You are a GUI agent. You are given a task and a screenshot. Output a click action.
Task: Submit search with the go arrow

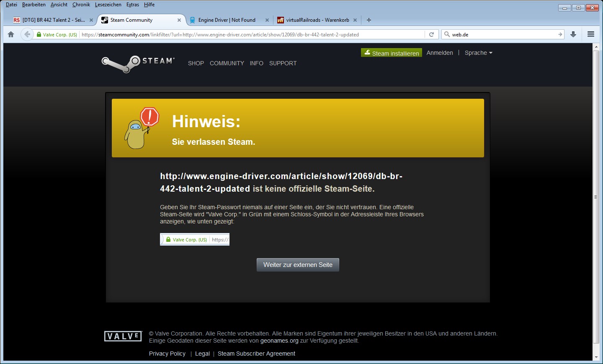(560, 34)
